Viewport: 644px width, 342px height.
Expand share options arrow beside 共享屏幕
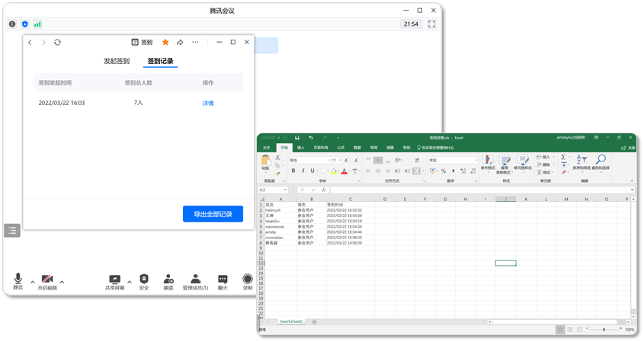click(130, 282)
